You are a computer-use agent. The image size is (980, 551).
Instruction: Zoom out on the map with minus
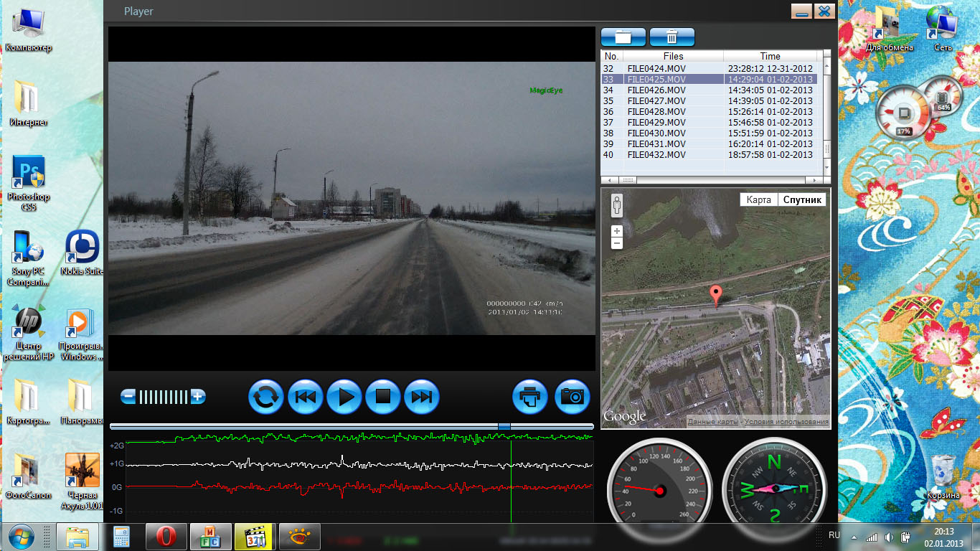(x=616, y=244)
